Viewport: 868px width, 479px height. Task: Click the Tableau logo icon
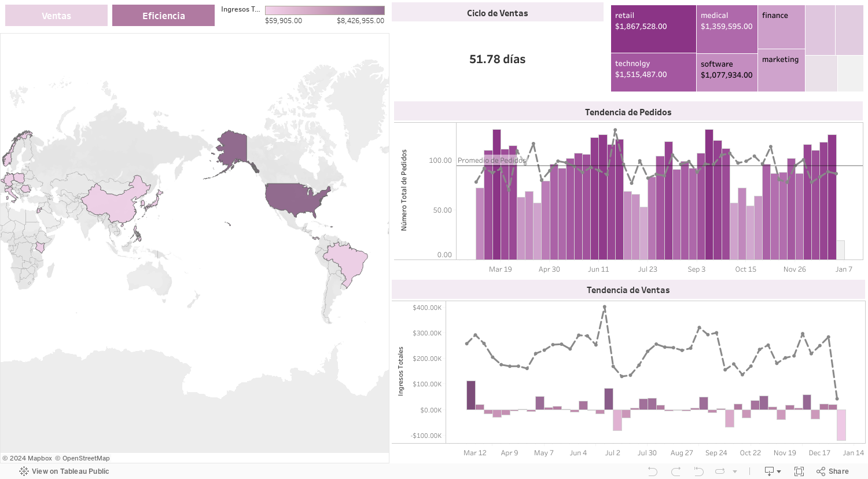coord(24,471)
